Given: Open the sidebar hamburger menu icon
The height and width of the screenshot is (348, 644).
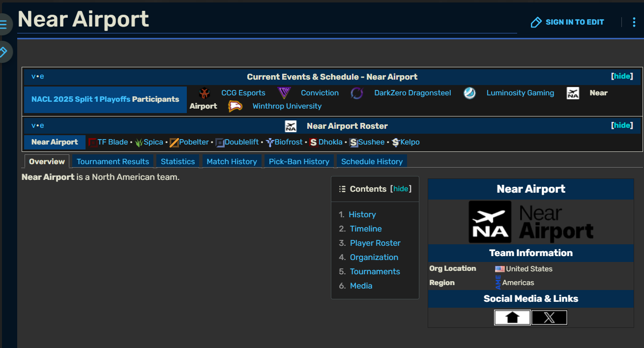Looking at the screenshot, I should 4,24.
